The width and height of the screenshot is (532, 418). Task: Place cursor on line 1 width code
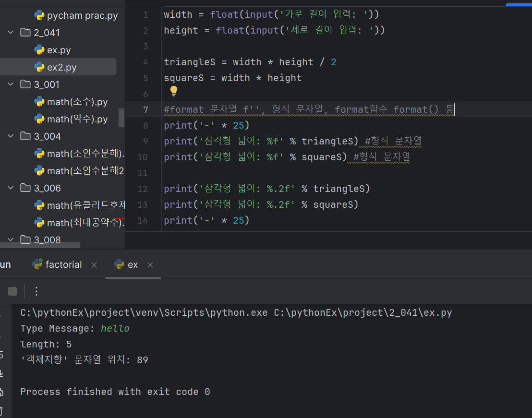(271, 14)
